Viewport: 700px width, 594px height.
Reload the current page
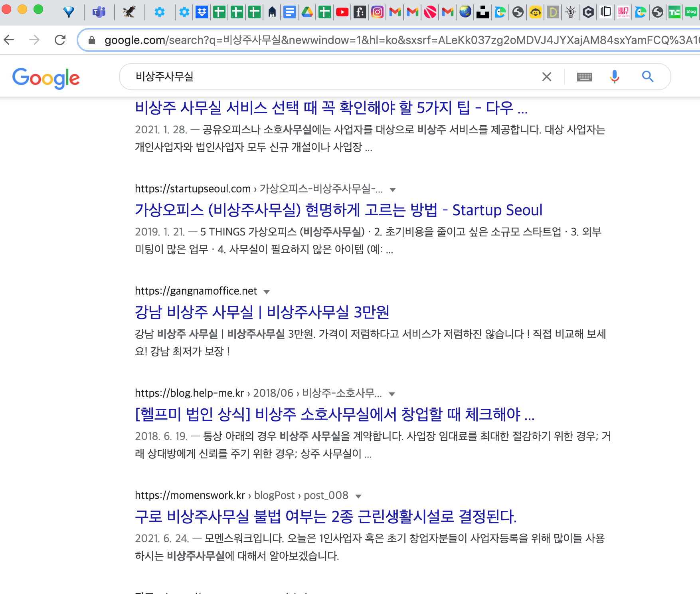[60, 40]
